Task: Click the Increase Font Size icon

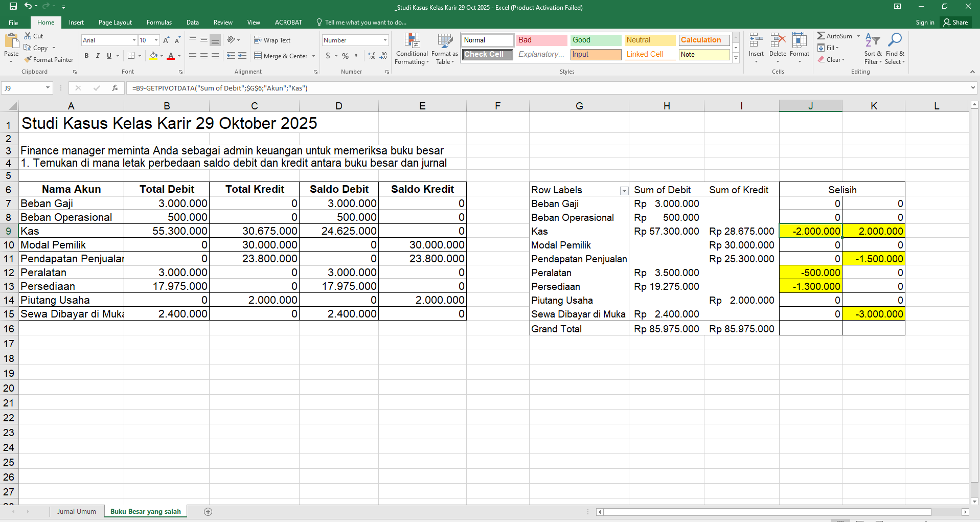Action: 166,40
